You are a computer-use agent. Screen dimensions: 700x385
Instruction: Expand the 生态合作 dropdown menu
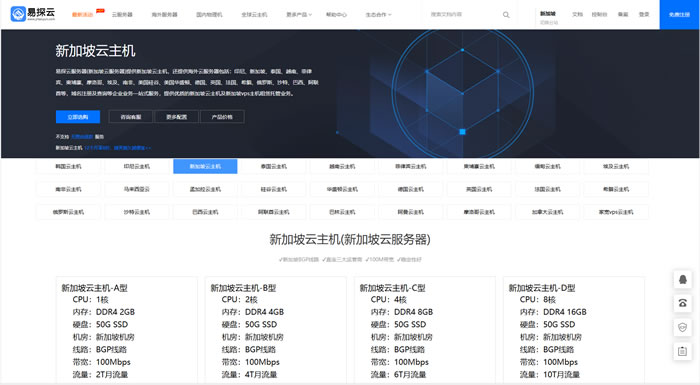coord(378,15)
